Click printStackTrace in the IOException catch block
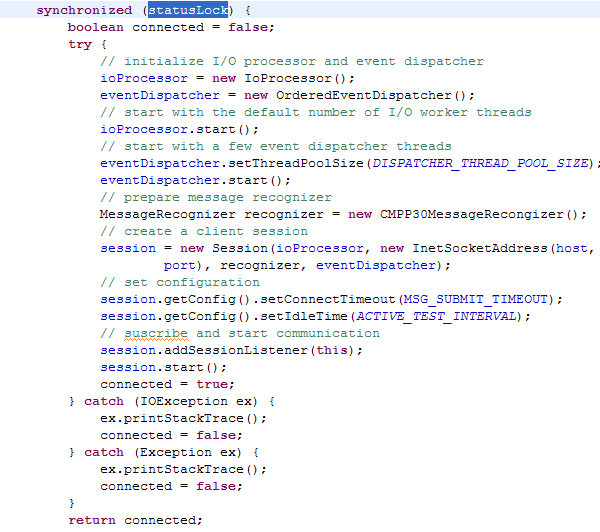Image resolution: width=600 pixels, height=532 pixels. [184, 418]
